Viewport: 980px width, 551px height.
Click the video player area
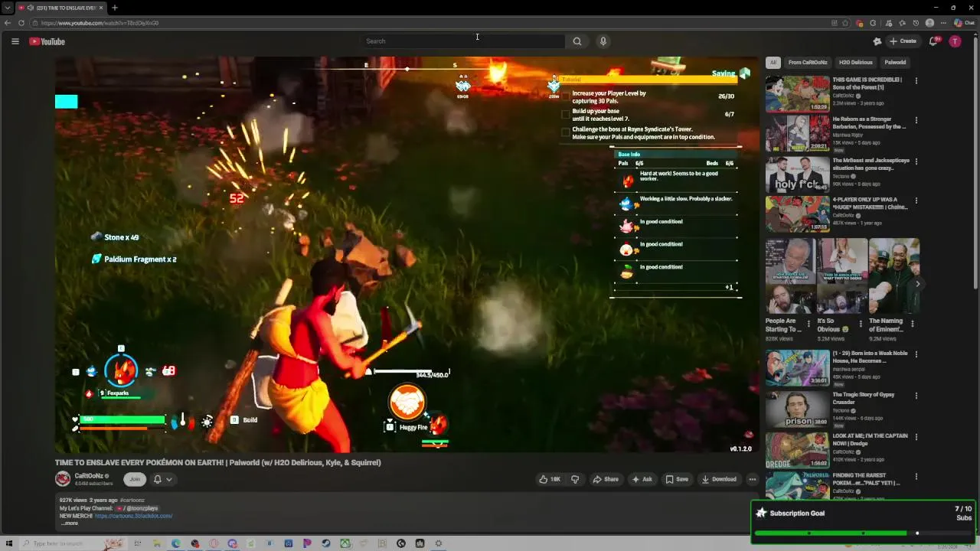pos(406,255)
